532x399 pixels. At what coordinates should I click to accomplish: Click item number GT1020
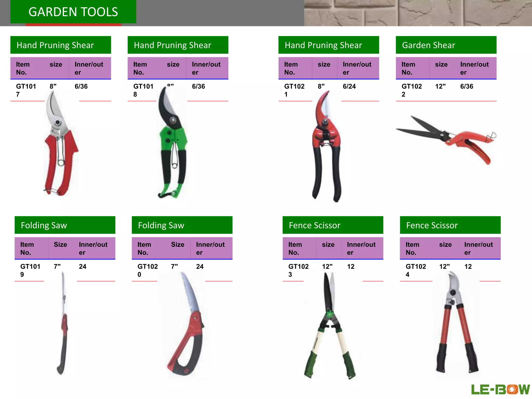148,270
